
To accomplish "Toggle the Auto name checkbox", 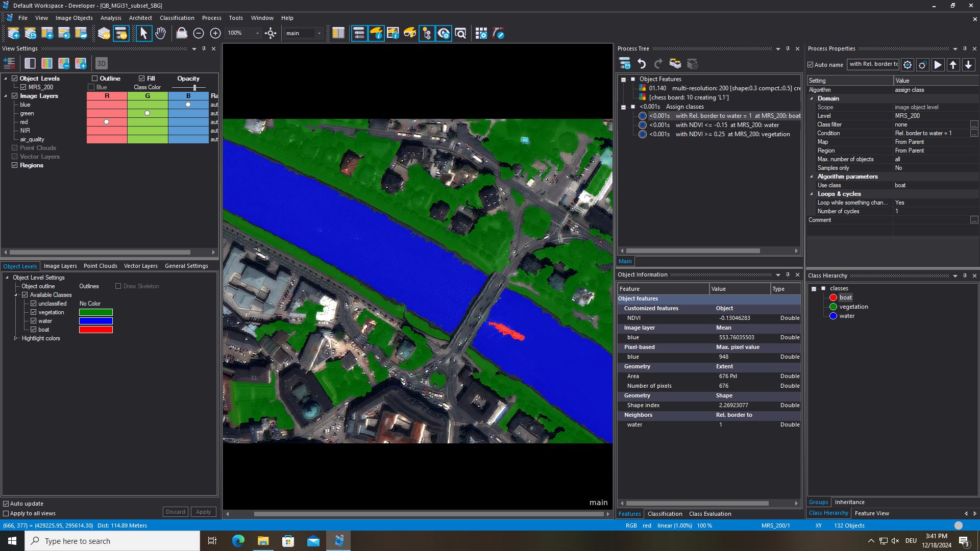I will click(811, 65).
